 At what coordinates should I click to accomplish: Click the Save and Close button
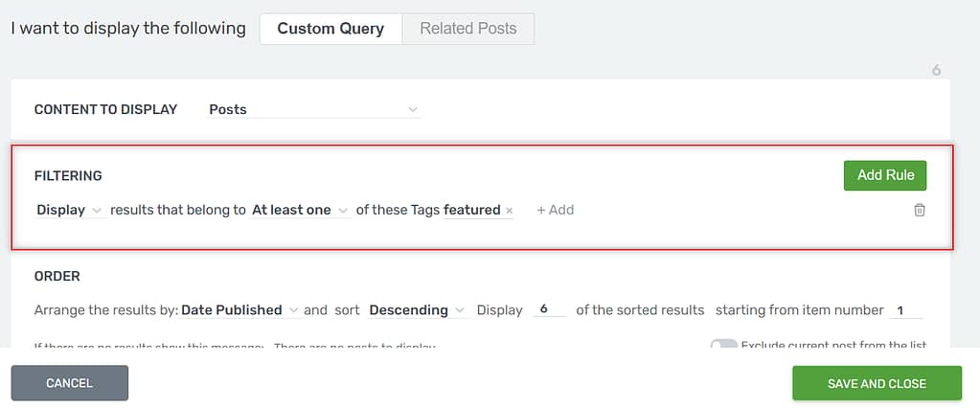[877, 383]
